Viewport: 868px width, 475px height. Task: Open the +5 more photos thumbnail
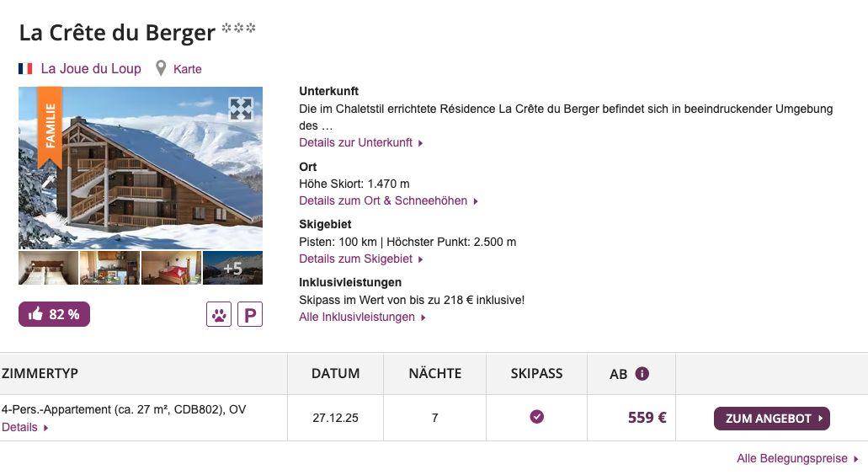pyautogui.click(x=232, y=268)
